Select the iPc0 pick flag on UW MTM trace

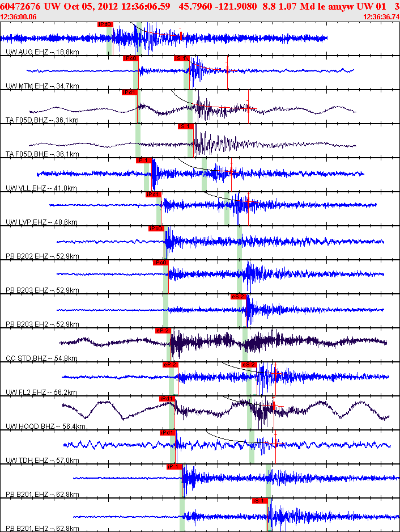click(x=131, y=58)
